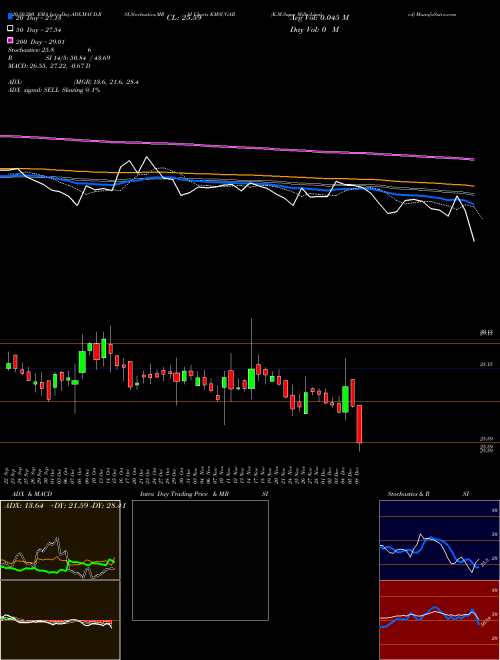The height and width of the screenshot is (660, 500).
Task: Open the blue Stochastics chart panel
Action: tap(439, 540)
